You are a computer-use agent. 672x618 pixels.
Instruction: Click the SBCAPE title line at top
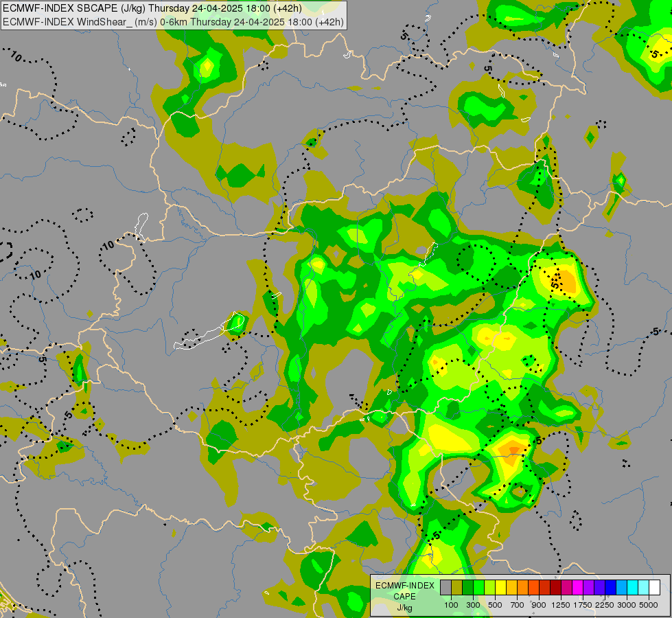[x=152, y=8]
